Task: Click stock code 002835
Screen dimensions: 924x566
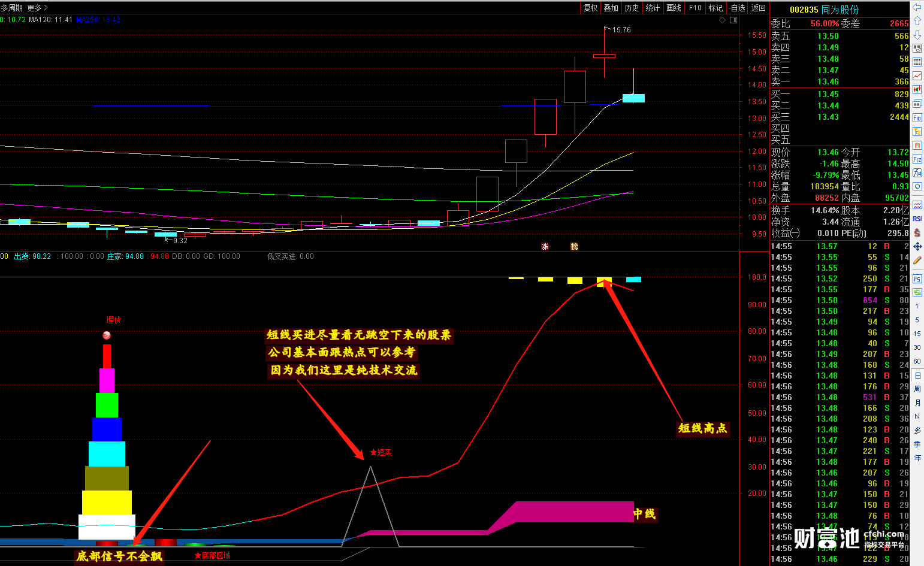Action: pos(804,10)
